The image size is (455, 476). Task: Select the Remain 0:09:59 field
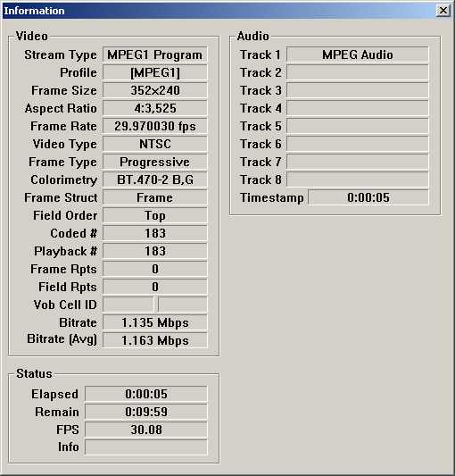[x=146, y=412]
